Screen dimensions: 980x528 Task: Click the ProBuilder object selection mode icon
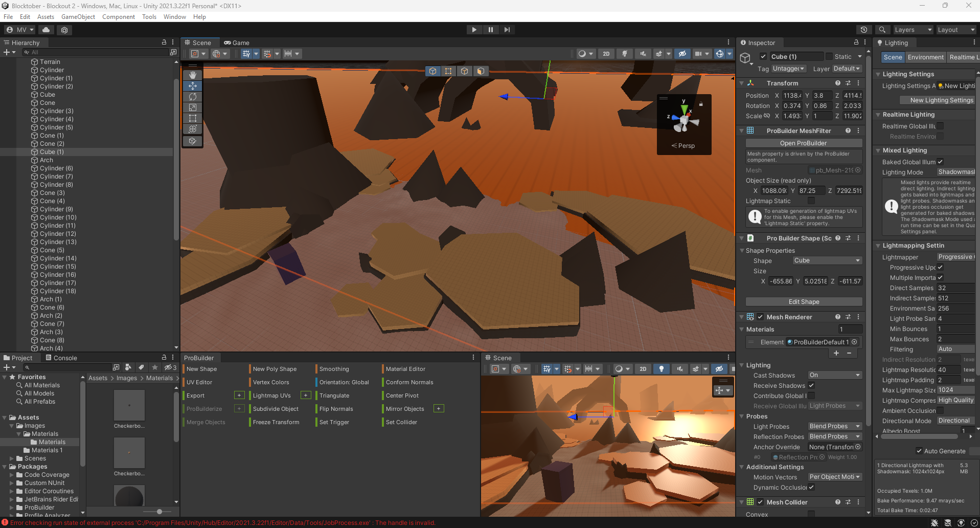tap(433, 71)
